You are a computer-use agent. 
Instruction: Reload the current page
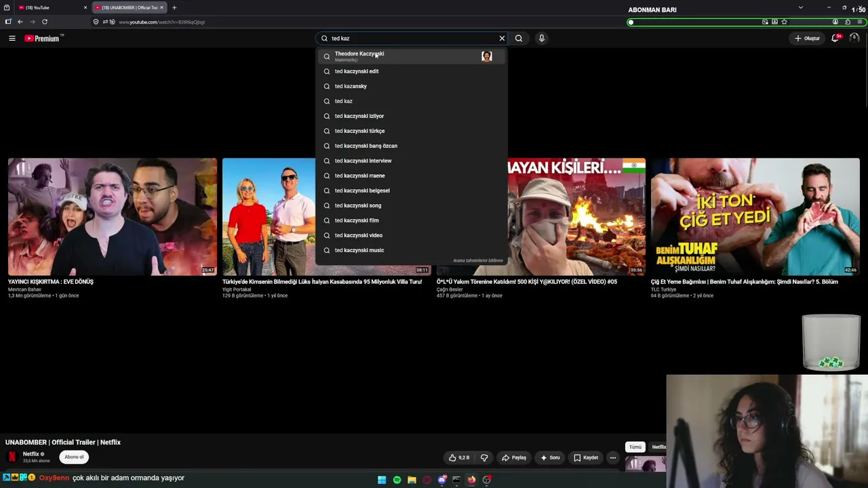[x=45, y=22]
